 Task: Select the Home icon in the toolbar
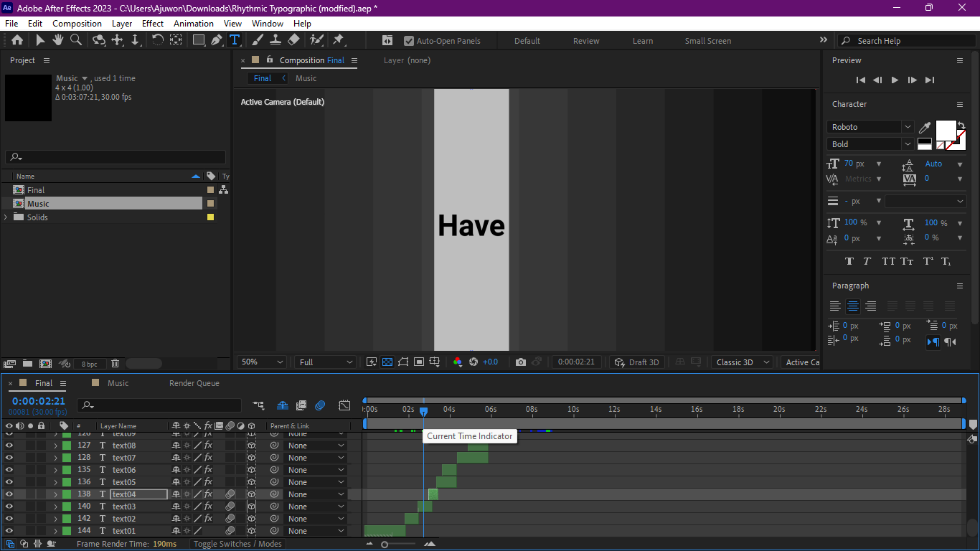(x=17, y=40)
